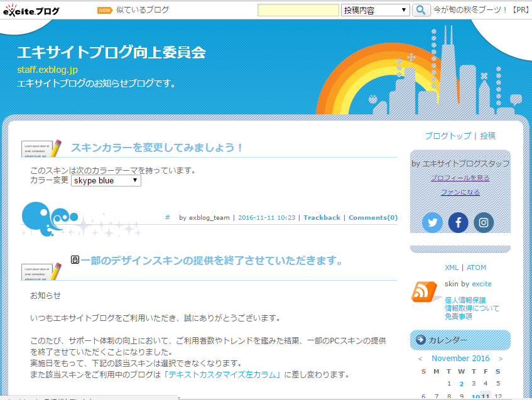Open 免責事項 link
This screenshot has width=532, height=400.
click(x=459, y=316)
